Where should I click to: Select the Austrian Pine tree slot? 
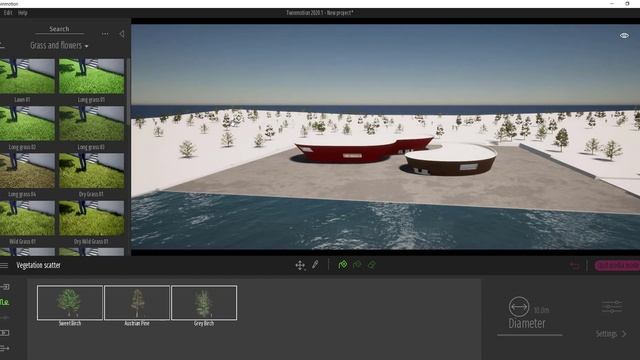click(x=137, y=302)
